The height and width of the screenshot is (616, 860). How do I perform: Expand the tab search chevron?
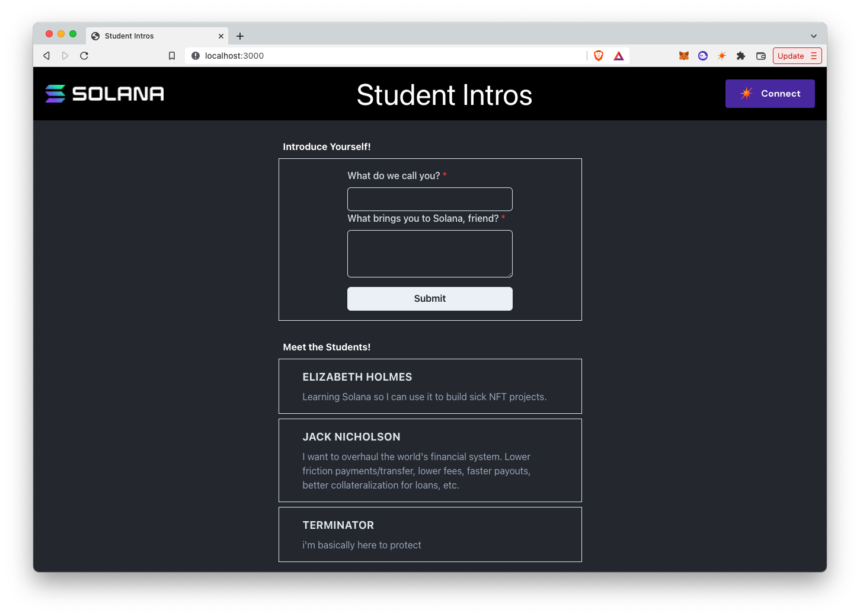click(x=814, y=36)
